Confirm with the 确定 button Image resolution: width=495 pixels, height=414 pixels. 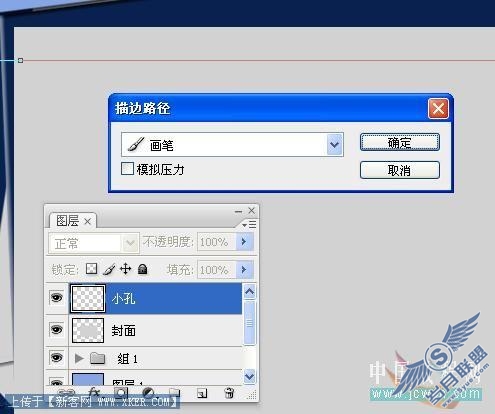pos(400,142)
